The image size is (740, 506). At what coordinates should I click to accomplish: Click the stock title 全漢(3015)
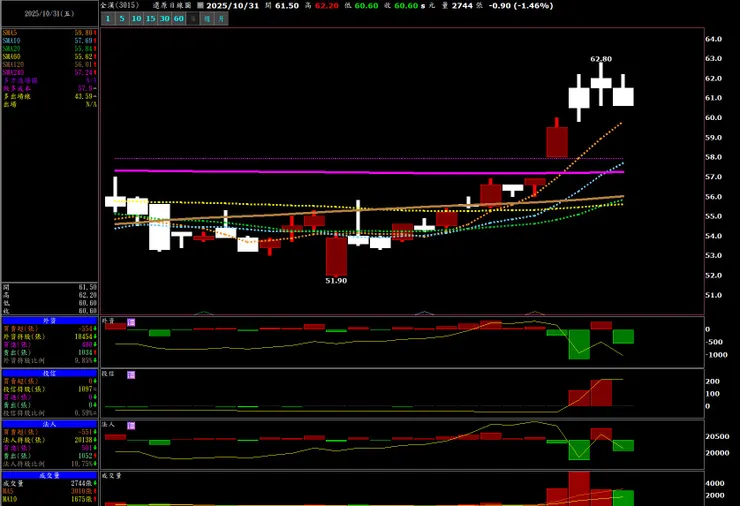pos(120,5)
